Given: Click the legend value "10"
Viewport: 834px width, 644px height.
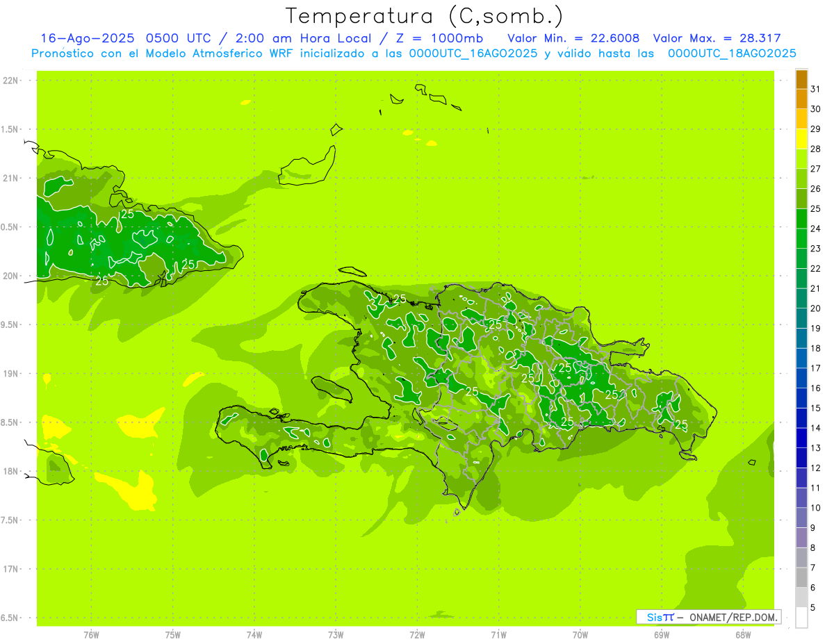Looking at the screenshot, I should point(815,508).
